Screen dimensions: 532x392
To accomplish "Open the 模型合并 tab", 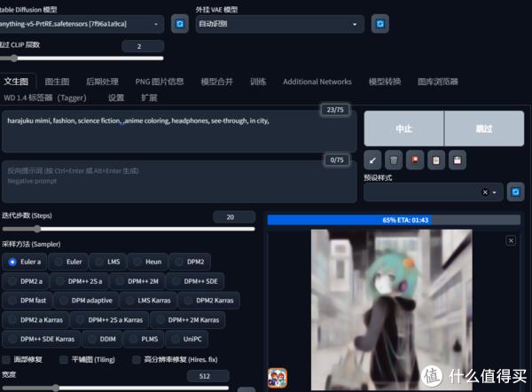I will click(217, 82).
